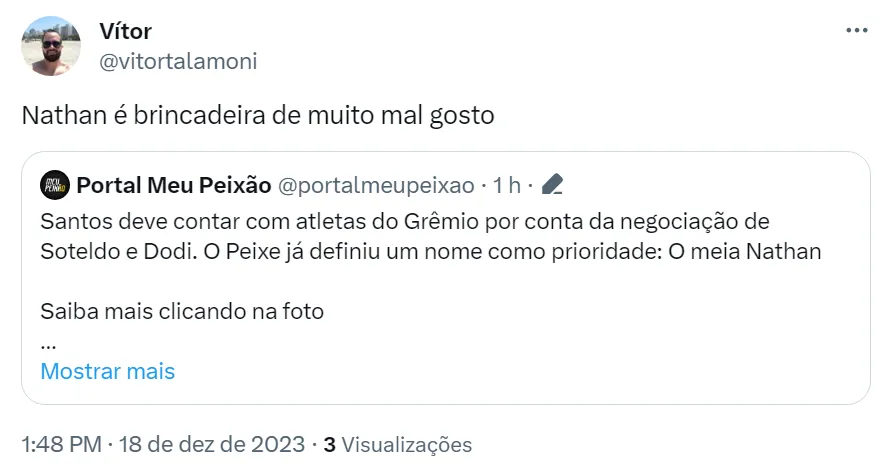Click Vítor's profile photo avatar
The height and width of the screenshot is (464, 889).
click(x=50, y=46)
